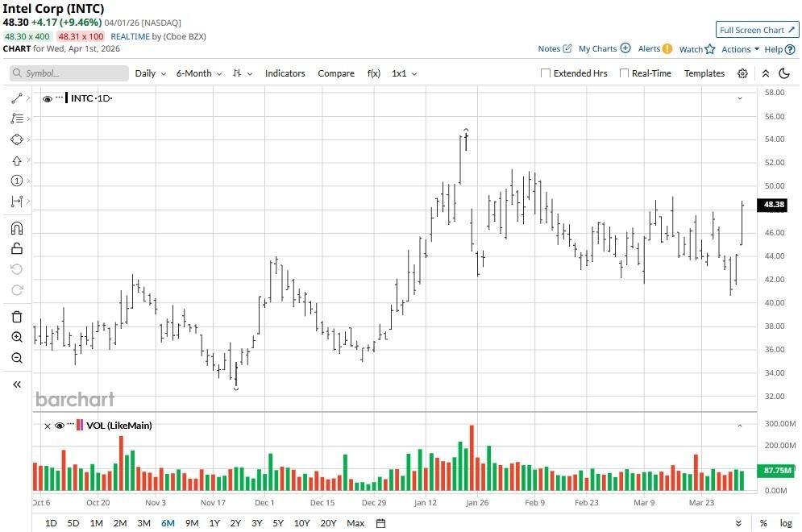Lock all drawings with padlock icon

[16, 248]
